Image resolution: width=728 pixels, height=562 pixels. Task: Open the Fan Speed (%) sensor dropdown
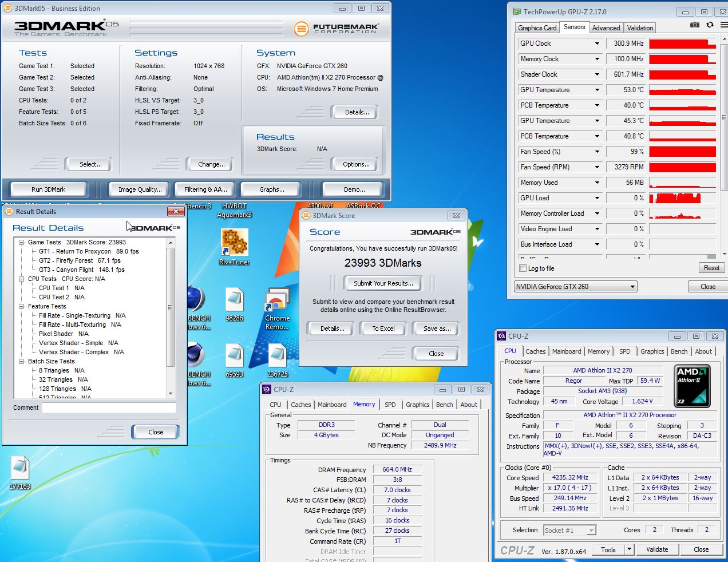point(597,152)
